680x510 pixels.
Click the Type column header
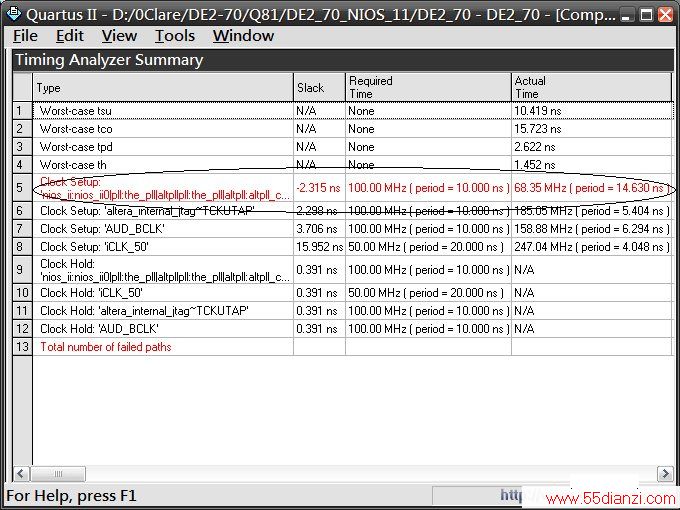[163, 87]
